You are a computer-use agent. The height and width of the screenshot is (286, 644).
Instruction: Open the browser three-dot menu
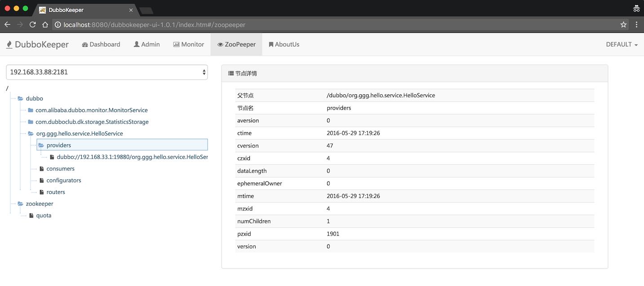[x=636, y=25]
